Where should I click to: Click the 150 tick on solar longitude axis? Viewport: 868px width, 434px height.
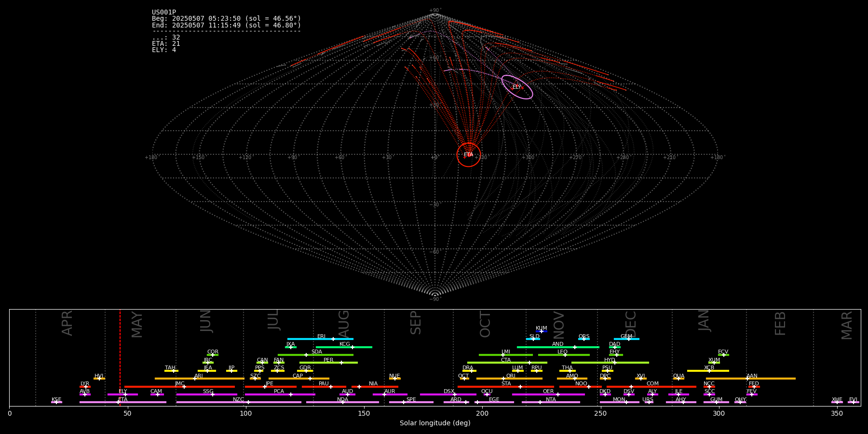click(x=364, y=413)
